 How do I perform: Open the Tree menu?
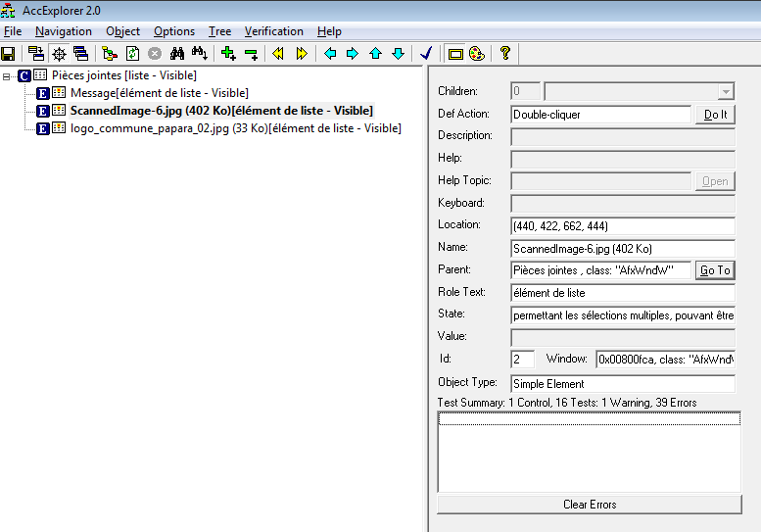point(219,31)
